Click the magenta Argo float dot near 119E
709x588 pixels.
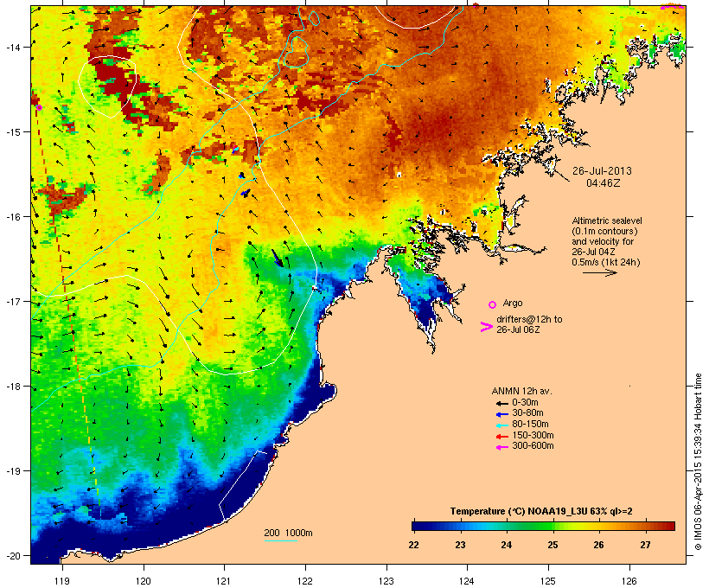[x=39, y=107]
